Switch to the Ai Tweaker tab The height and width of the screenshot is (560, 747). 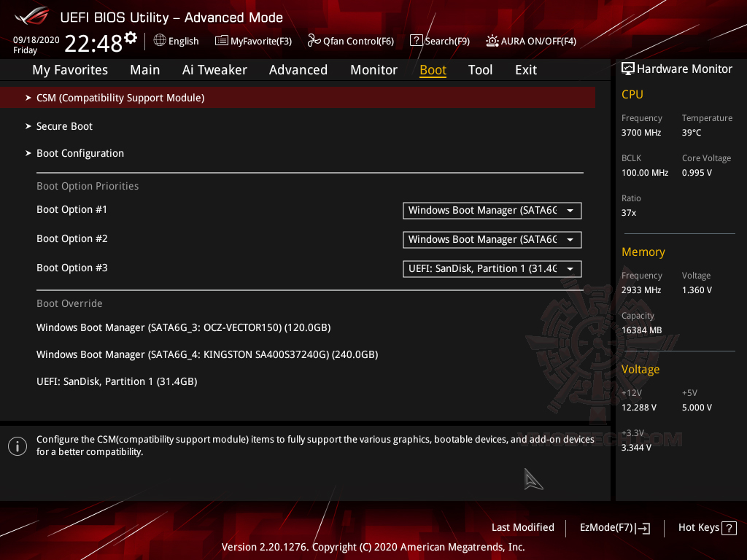(x=214, y=70)
